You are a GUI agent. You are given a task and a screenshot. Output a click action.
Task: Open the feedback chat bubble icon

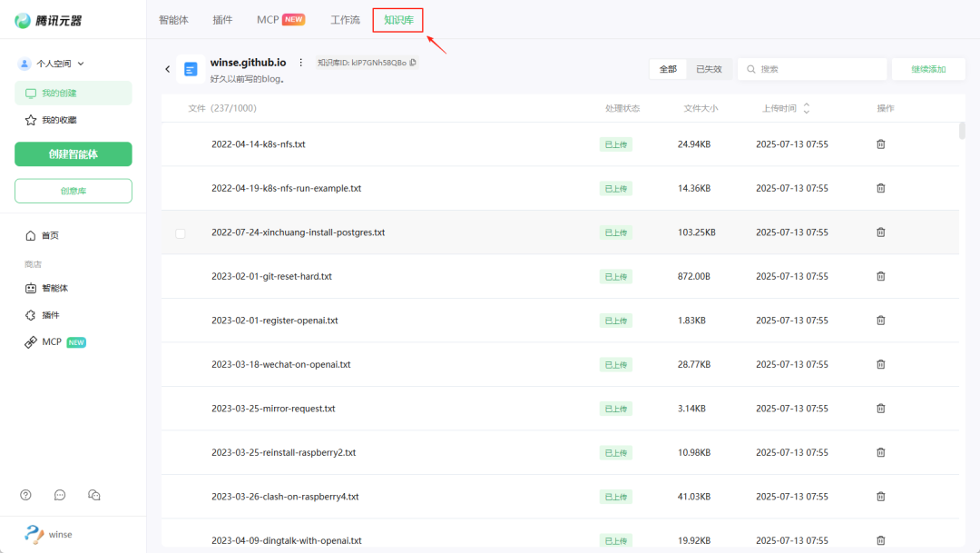point(60,495)
